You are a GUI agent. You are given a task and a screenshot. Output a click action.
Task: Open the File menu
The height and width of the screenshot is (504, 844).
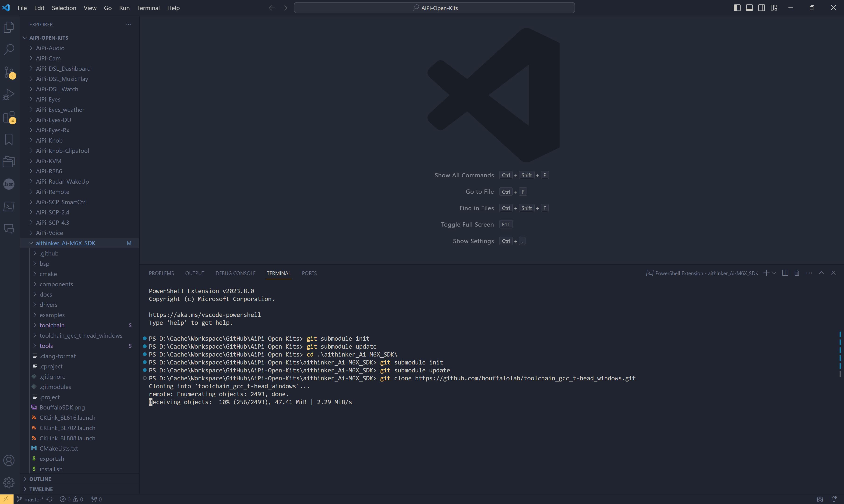pyautogui.click(x=22, y=8)
